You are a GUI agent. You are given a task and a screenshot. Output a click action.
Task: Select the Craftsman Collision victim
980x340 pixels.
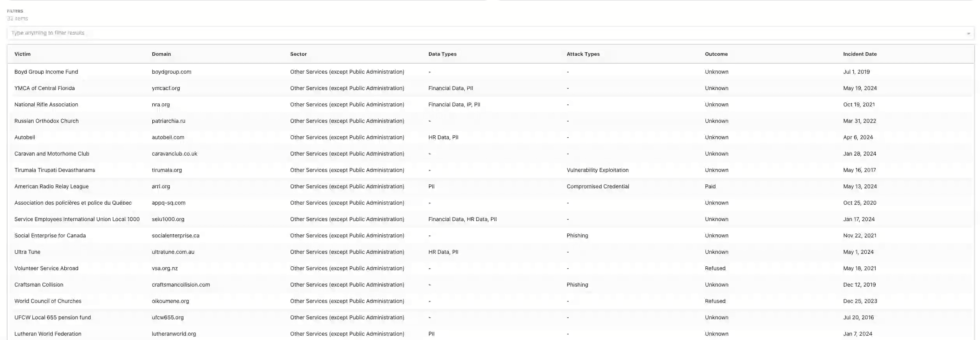[x=39, y=285]
